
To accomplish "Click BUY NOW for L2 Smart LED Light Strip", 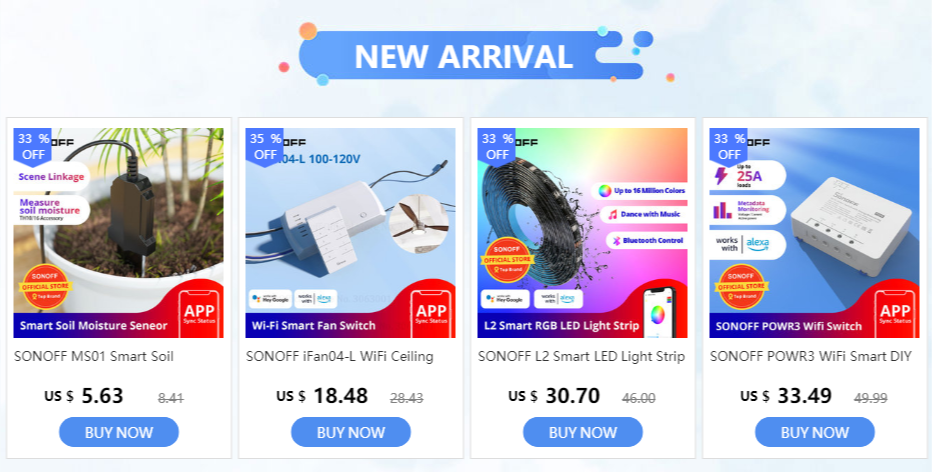I will [x=582, y=432].
